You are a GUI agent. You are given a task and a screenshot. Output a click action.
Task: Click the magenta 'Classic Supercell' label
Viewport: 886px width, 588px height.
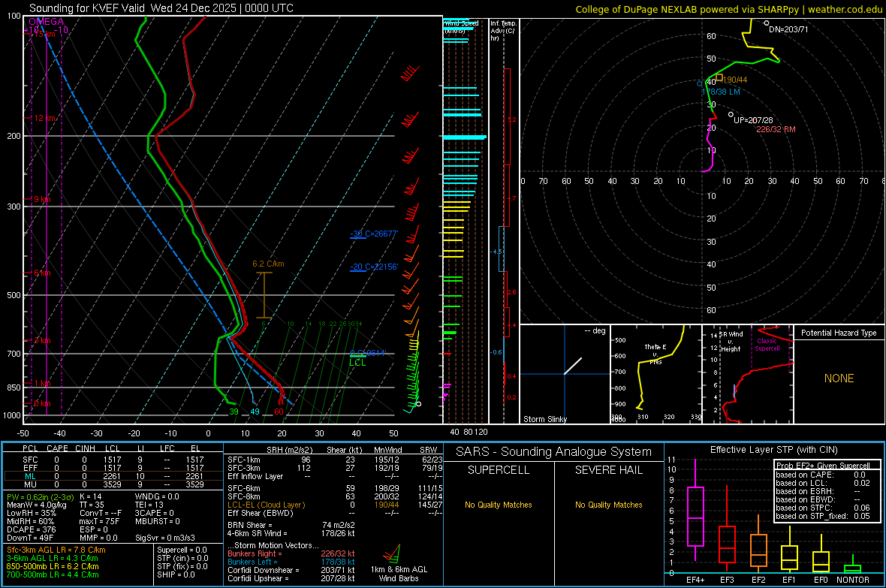pyautogui.click(x=767, y=345)
